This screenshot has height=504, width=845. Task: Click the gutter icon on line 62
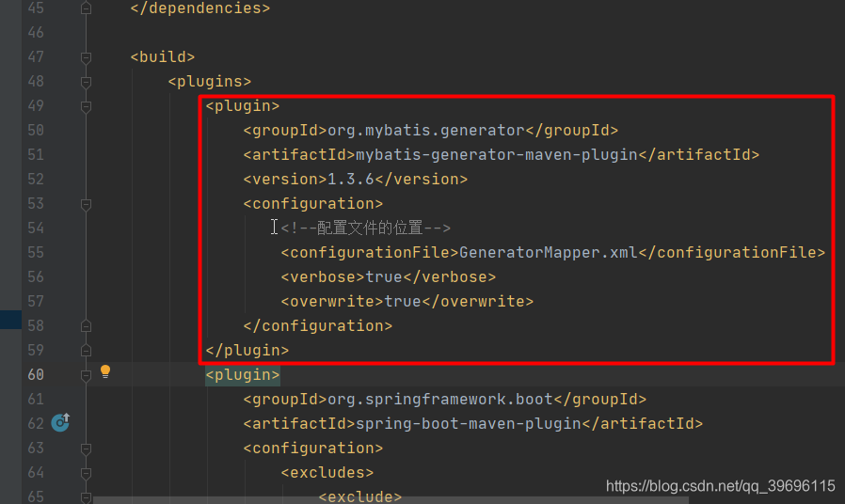(x=60, y=423)
